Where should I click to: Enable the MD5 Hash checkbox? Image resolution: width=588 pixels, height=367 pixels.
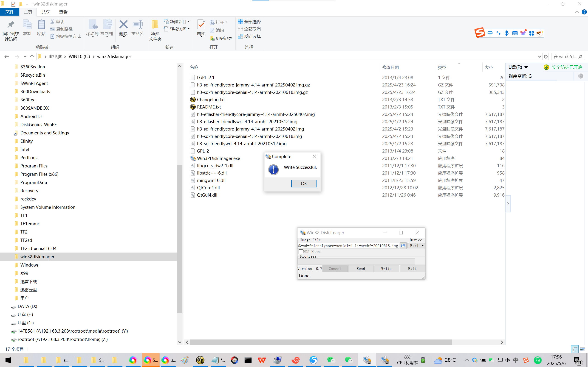coord(301,252)
